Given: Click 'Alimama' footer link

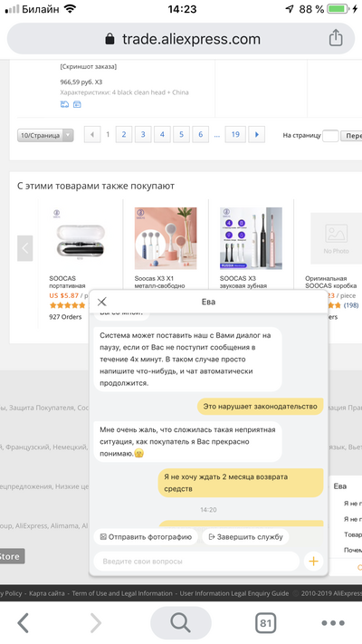Looking at the screenshot, I should point(65,525).
